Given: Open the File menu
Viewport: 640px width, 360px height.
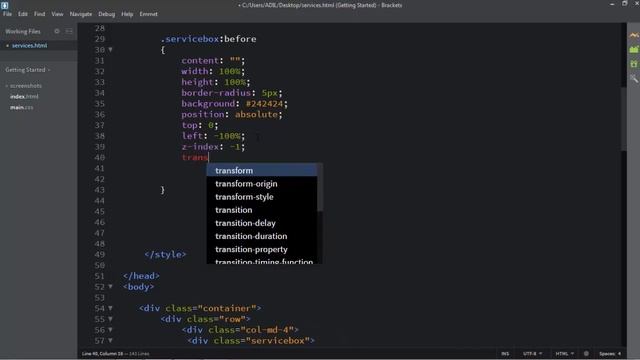Looking at the screenshot, I should (x=7, y=14).
